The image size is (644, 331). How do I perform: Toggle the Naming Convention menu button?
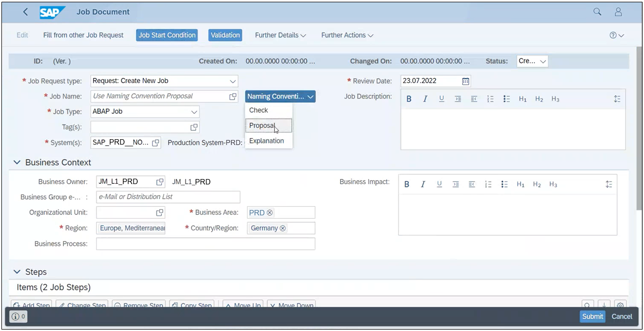point(280,97)
